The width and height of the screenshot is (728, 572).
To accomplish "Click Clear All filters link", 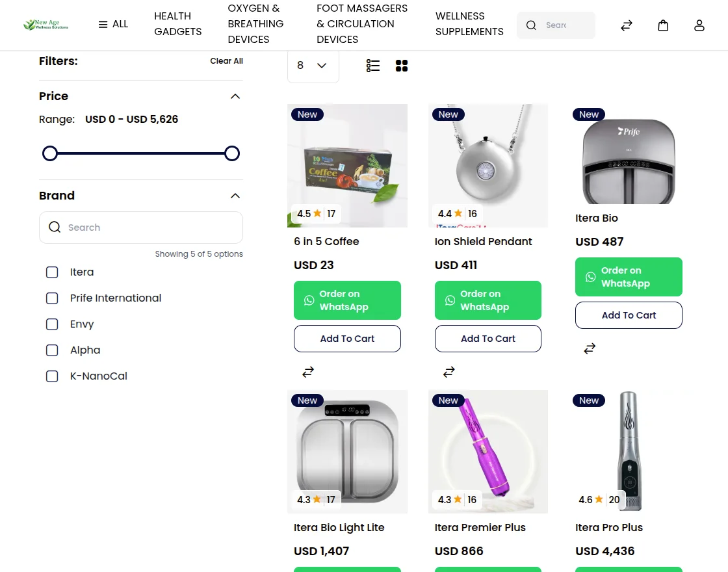I will click(x=226, y=61).
